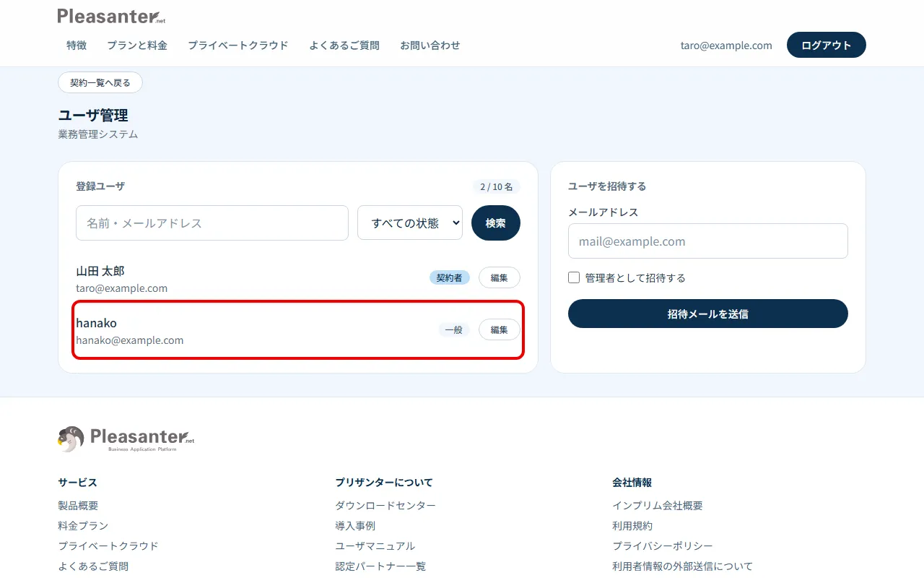Screen dimensions: 924x578
Task: Open プライバシーポリシー footer link
Action: [x=663, y=546]
